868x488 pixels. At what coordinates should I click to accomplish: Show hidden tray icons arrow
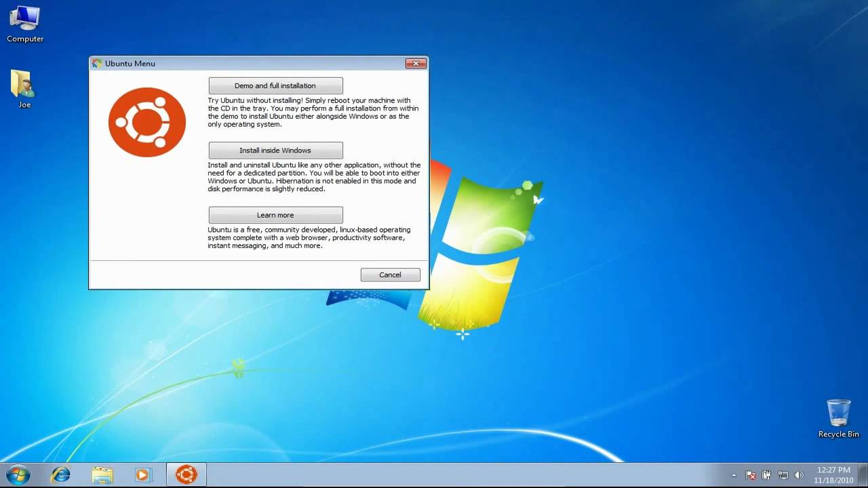point(734,475)
